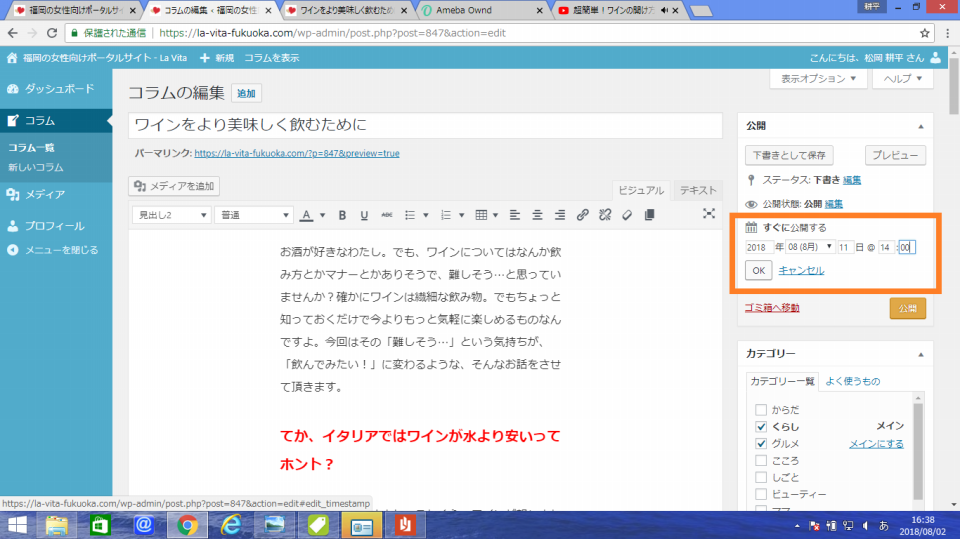Click the post title input field

(425, 125)
